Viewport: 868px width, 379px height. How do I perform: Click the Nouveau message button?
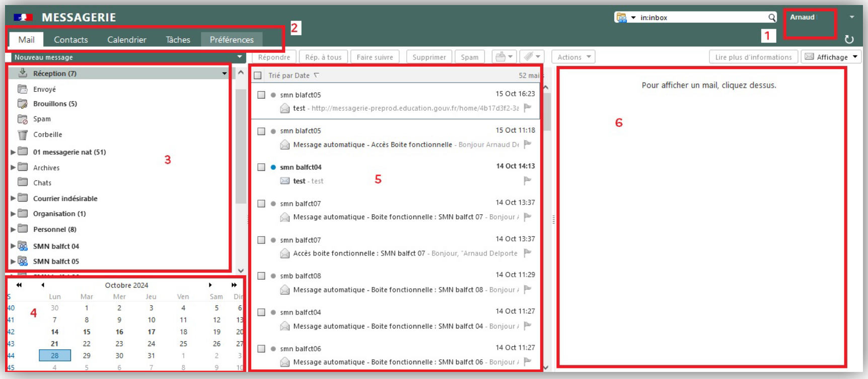point(121,57)
